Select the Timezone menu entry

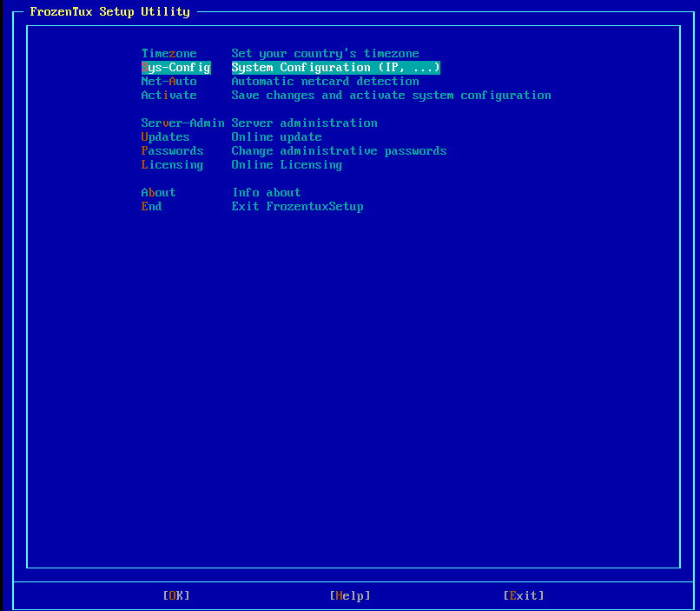click(168, 54)
